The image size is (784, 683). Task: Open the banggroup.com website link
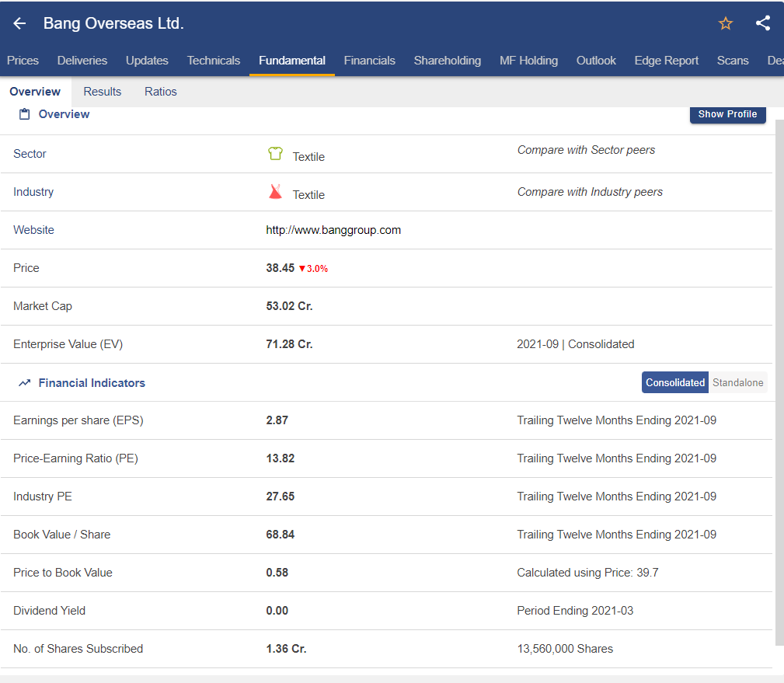pyautogui.click(x=333, y=230)
